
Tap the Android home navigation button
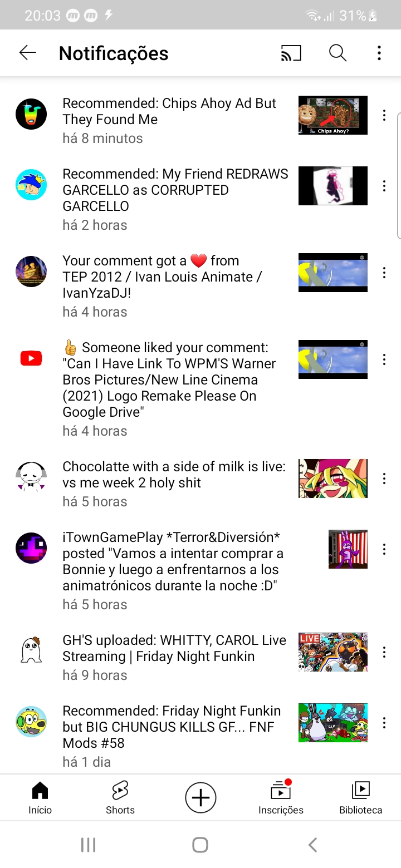[x=200, y=845]
